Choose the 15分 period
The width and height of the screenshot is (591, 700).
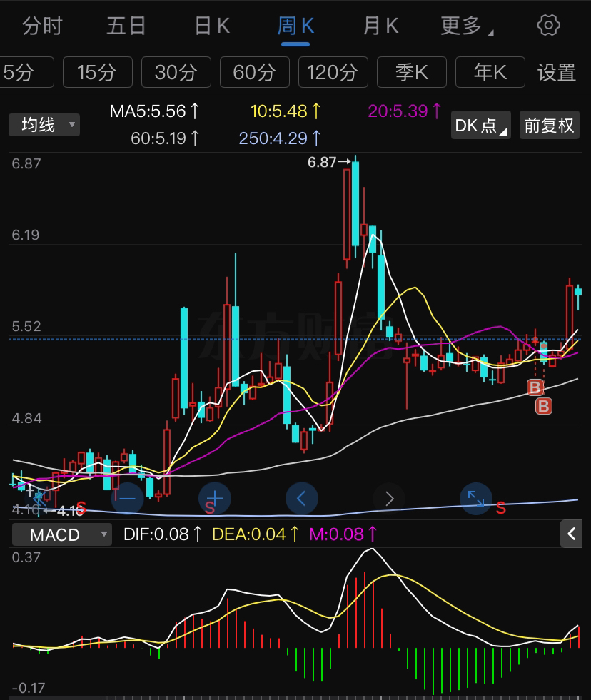[x=97, y=72]
